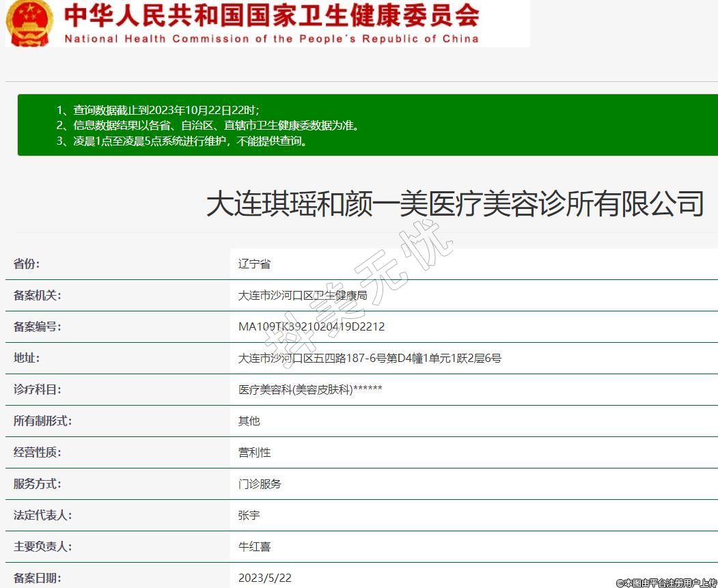Click the address value 大连市沙河口区五四路187-6号

tap(370, 359)
